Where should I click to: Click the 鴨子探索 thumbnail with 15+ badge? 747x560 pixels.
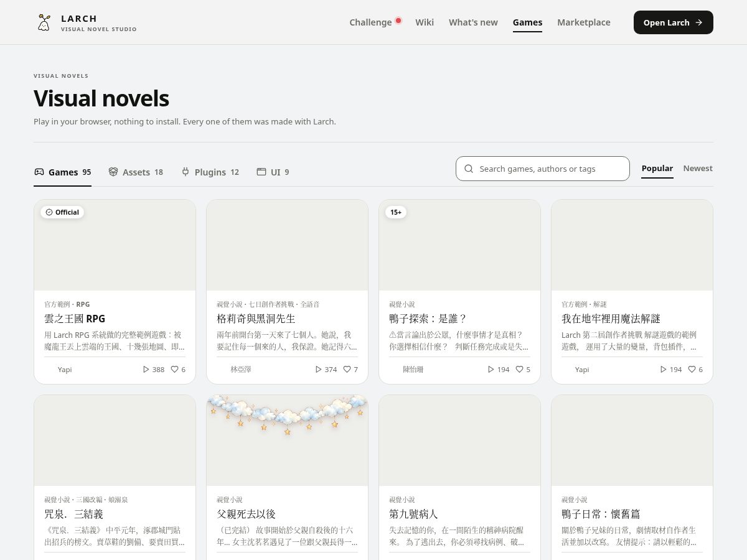coord(459,245)
